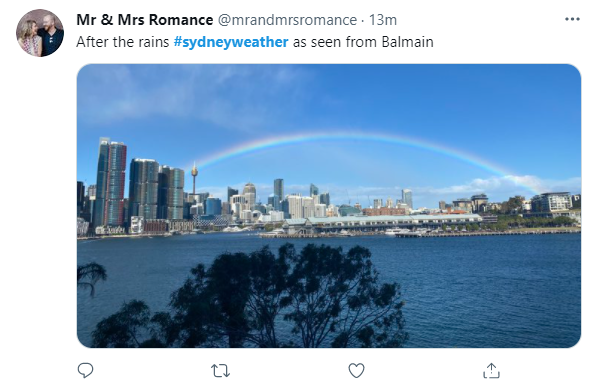
Task: Click the "After the rains" tweet text
Action: pos(123,42)
